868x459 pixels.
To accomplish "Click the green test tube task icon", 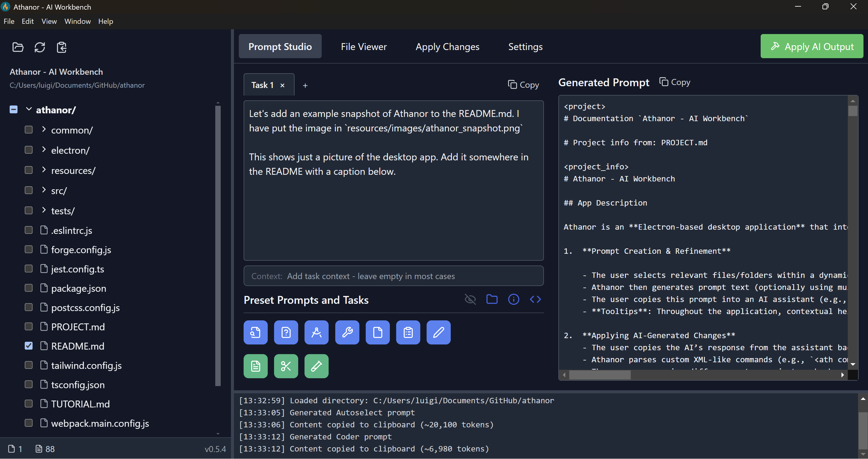I will click(316, 366).
